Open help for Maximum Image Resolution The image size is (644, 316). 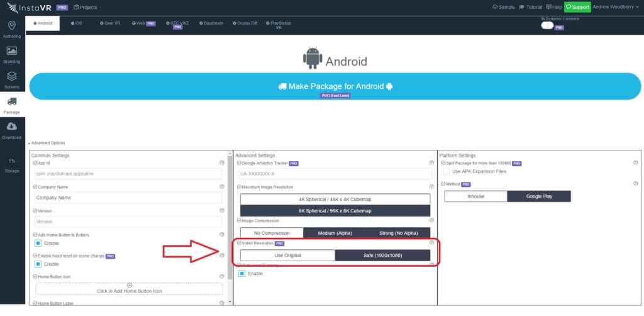coord(431,186)
